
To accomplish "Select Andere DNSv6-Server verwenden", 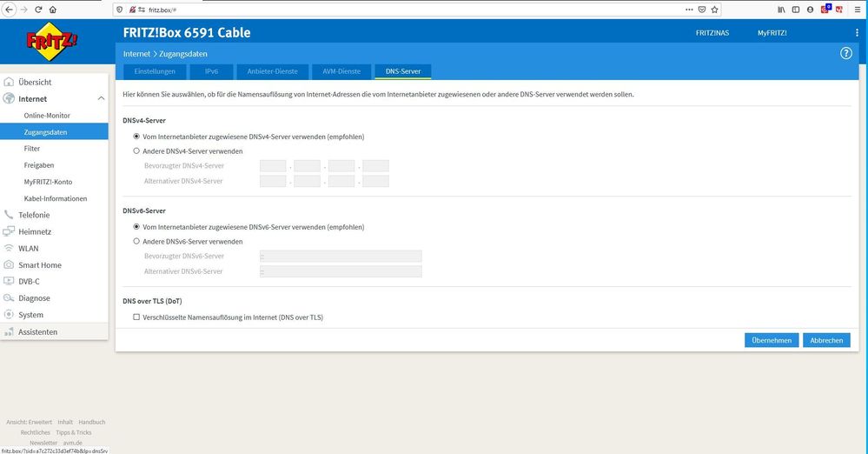I will coord(136,241).
